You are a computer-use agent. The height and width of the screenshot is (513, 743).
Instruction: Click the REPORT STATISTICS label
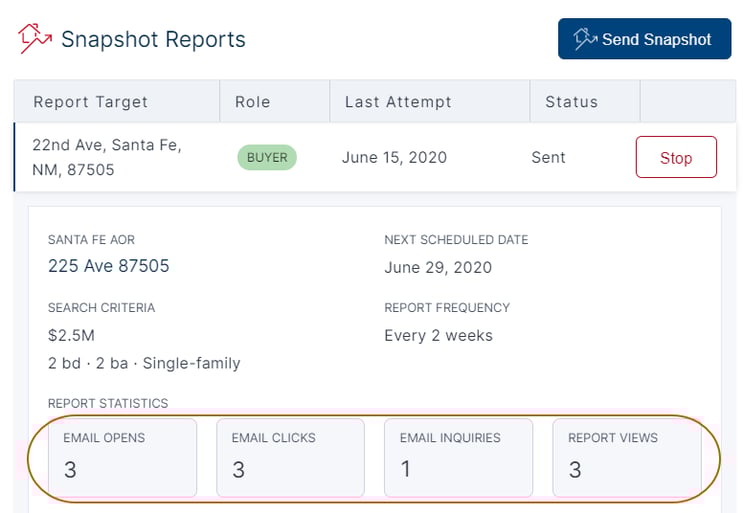(108, 404)
